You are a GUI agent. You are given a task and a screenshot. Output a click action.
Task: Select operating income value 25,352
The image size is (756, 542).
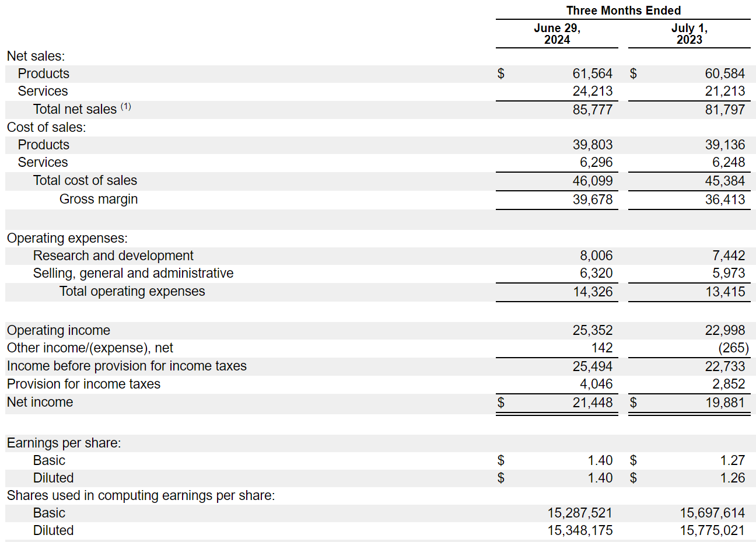coord(592,330)
